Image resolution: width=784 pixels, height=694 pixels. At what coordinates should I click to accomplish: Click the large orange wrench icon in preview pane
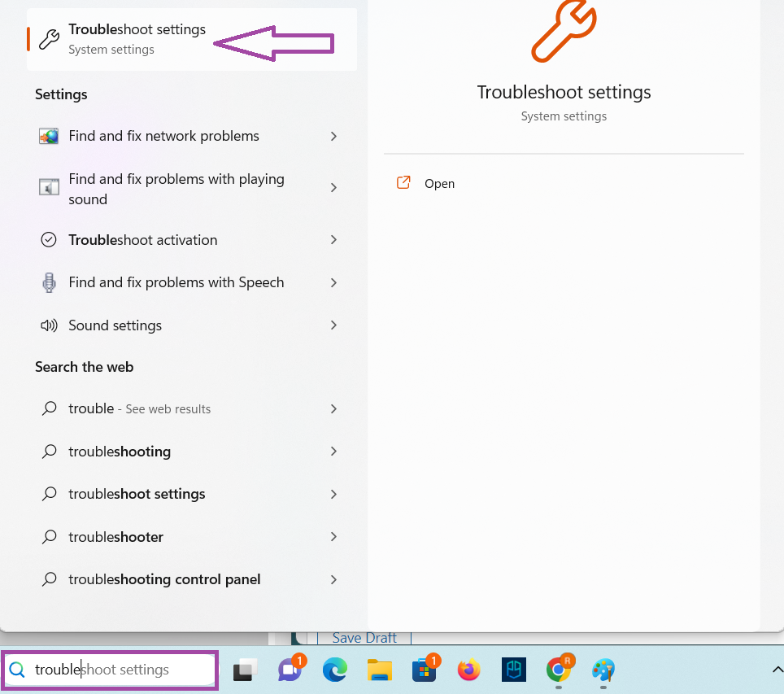564,31
